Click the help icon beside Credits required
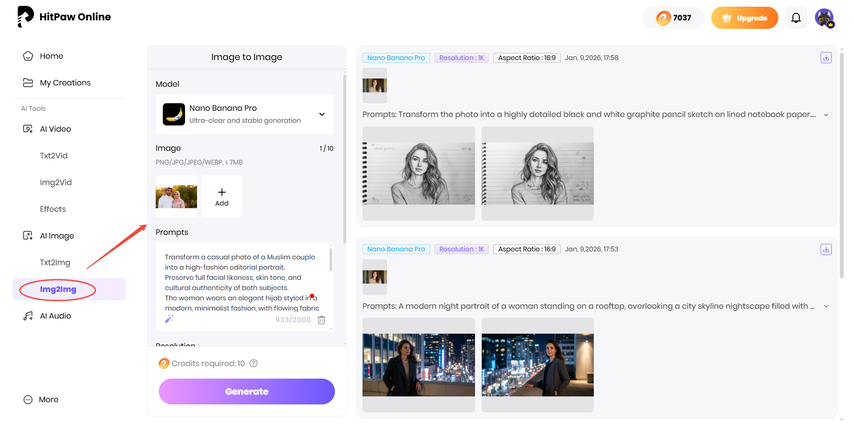Screen dimensions: 854x424 pos(254,364)
